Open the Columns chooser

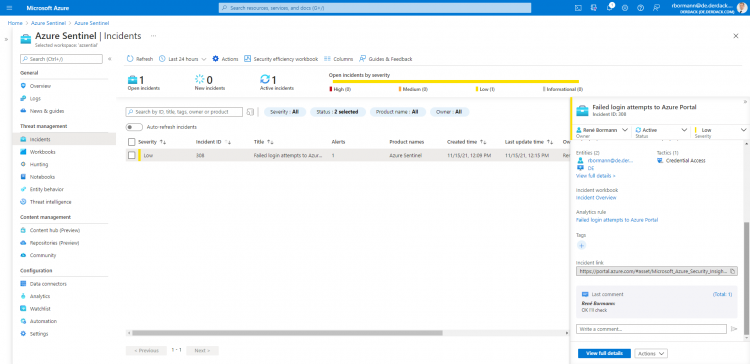(x=338, y=59)
